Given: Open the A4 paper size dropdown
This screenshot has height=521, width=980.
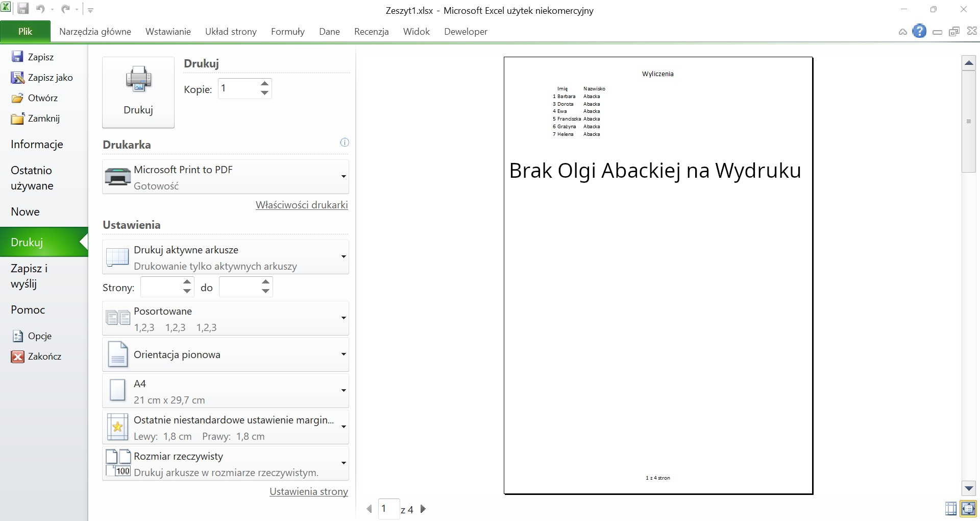Looking at the screenshot, I should [226, 391].
